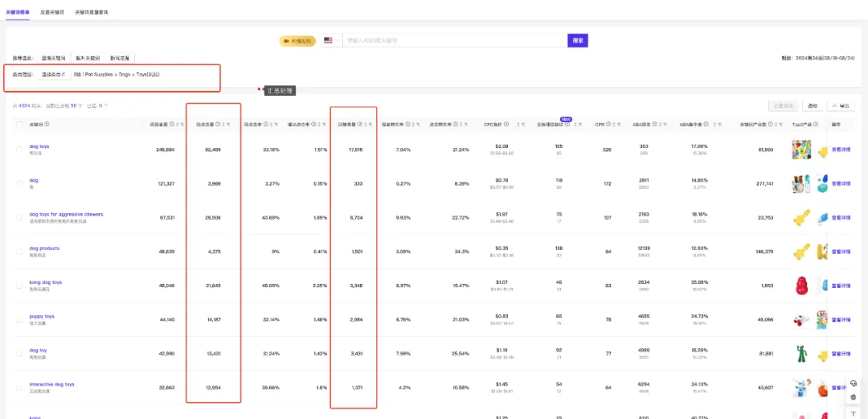
Task: Click info icon beside ABA排名 column header
Action: 654,124
